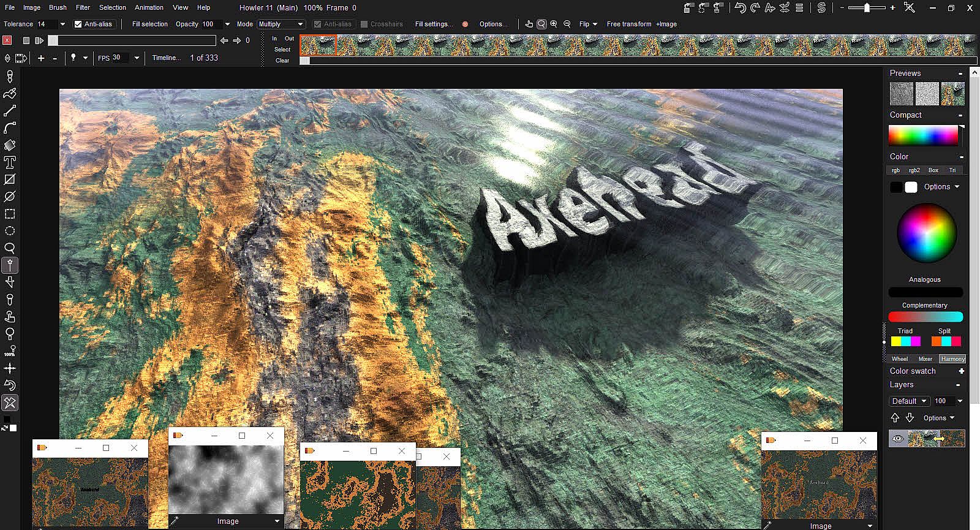Select the Text tool in left toolbar
The height and width of the screenshot is (530, 980).
click(10, 162)
